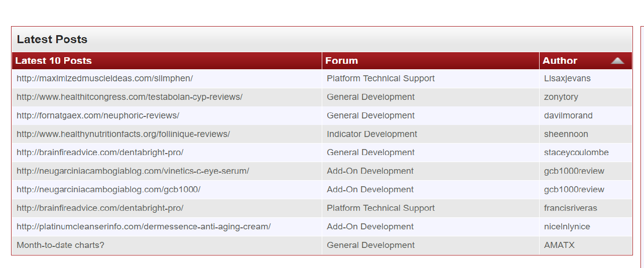The height and width of the screenshot is (268, 644).
Task: Open Platform Technical Support forum in first row
Action: click(380, 78)
